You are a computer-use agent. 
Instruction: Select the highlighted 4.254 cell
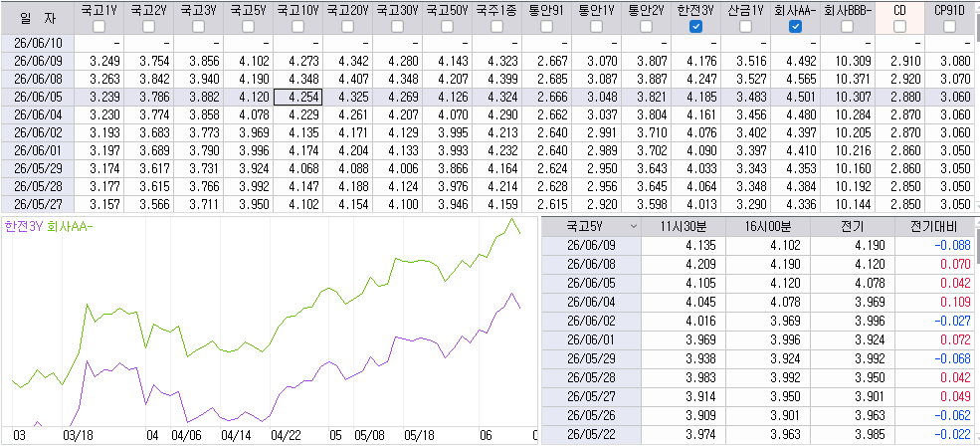pyautogui.click(x=298, y=97)
